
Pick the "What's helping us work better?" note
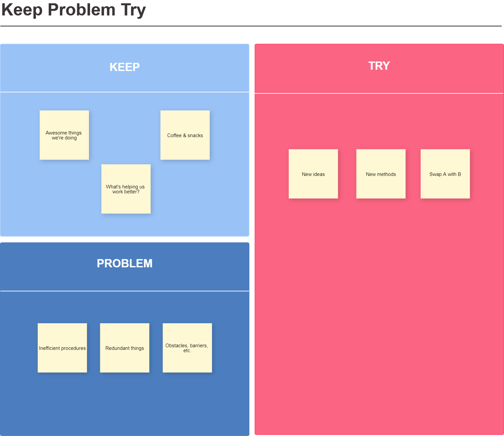pos(126,189)
